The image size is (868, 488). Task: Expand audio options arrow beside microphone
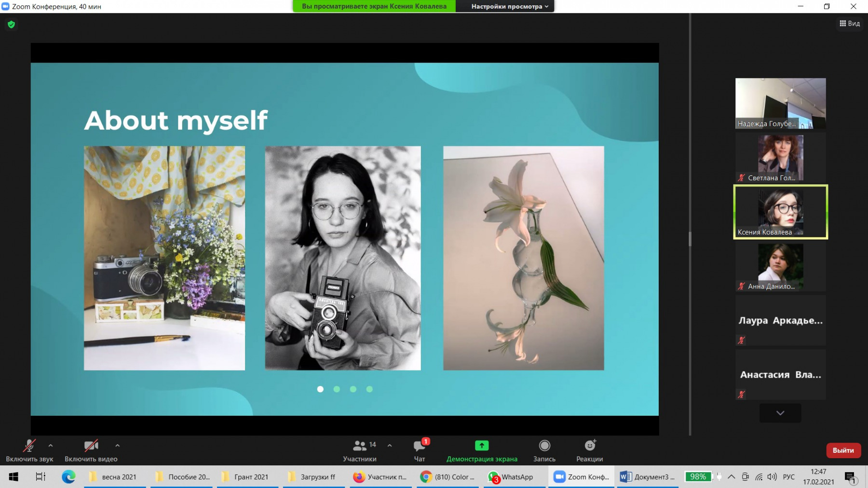(x=51, y=446)
